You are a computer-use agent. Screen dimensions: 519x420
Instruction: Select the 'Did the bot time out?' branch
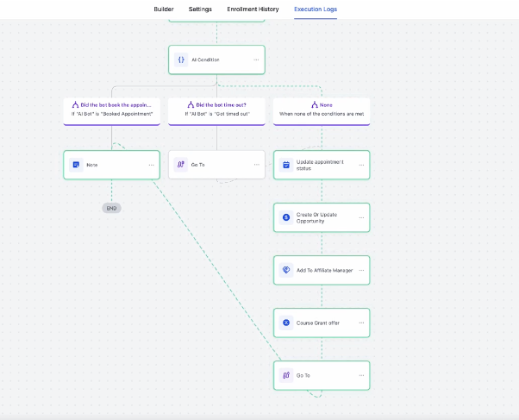click(x=216, y=111)
